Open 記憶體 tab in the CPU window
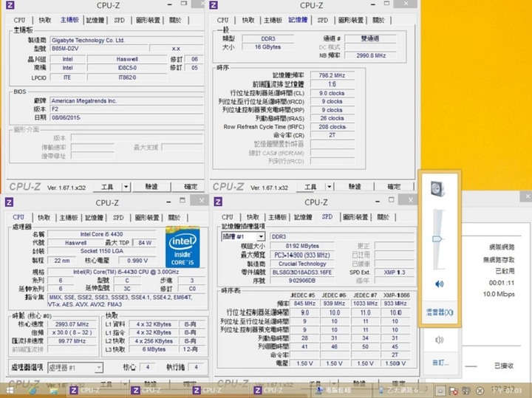The width and height of the screenshot is (532, 398). tap(94, 217)
